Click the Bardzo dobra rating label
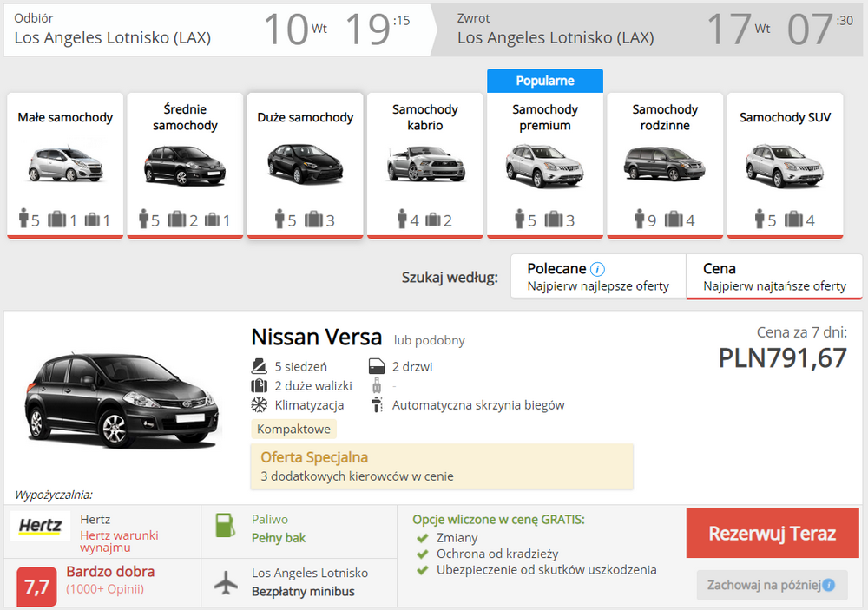Image resolution: width=868 pixels, height=610 pixels. 110,571
